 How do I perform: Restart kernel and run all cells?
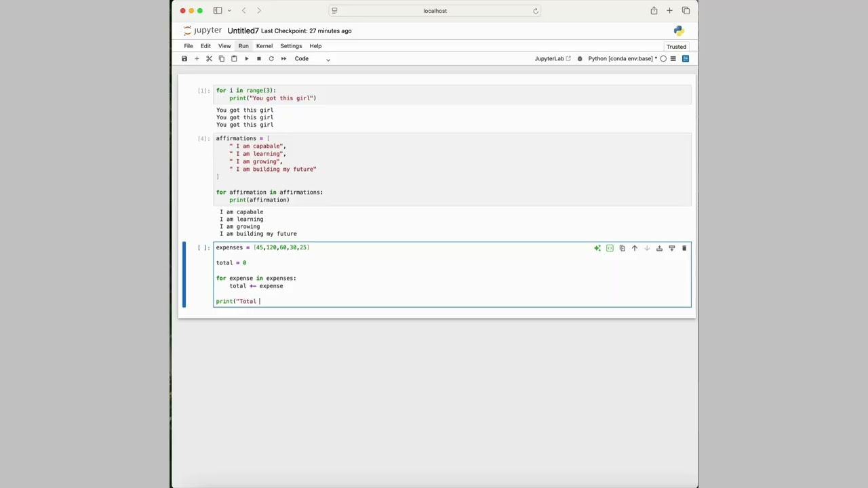[x=283, y=59]
